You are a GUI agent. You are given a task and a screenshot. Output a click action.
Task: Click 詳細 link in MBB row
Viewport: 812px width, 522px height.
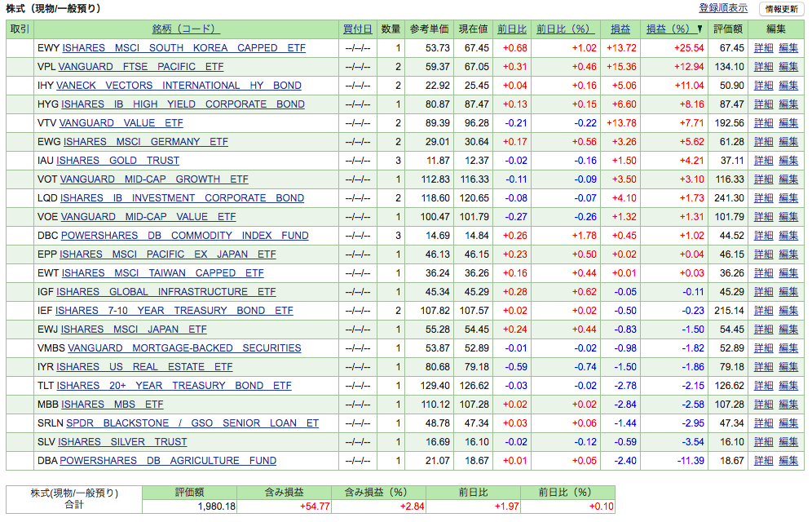click(763, 405)
